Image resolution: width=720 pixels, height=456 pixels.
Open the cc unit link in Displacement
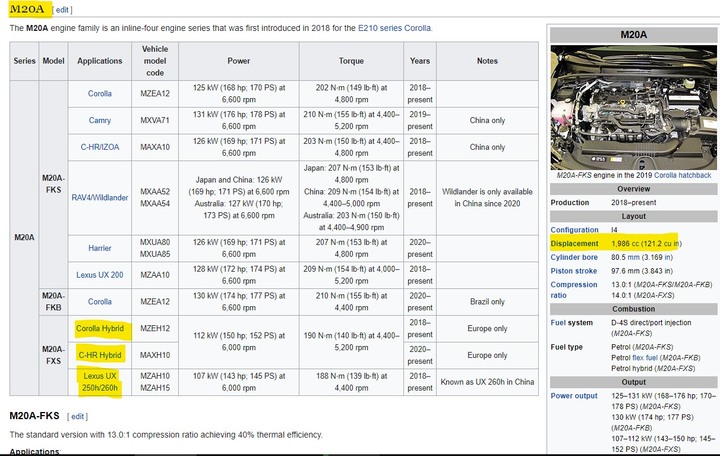pos(635,243)
